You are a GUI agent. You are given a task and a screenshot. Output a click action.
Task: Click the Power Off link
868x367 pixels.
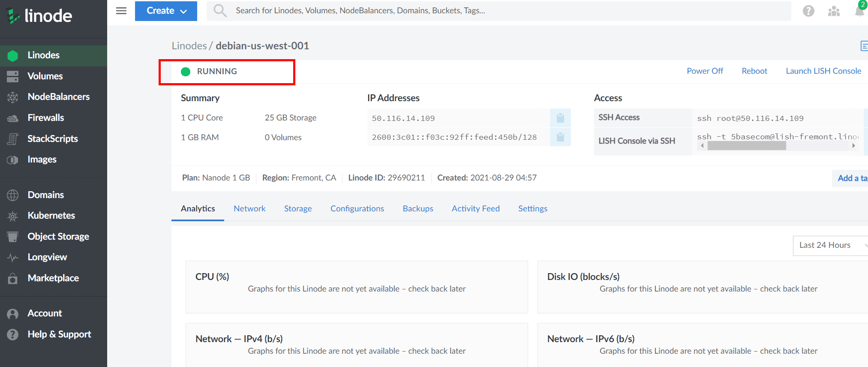pyautogui.click(x=705, y=71)
